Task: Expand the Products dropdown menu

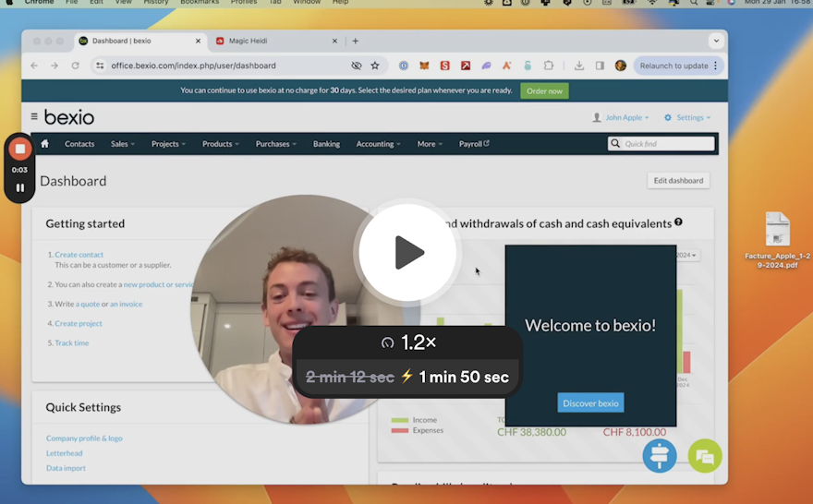Action: tap(221, 143)
